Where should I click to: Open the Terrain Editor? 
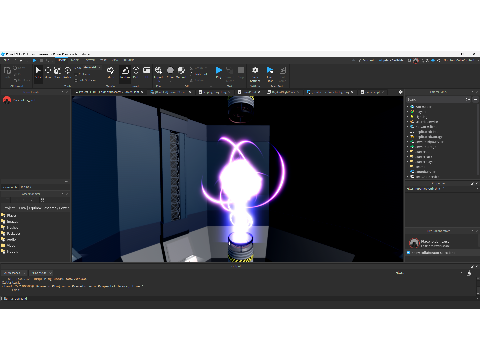pos(110,72)
